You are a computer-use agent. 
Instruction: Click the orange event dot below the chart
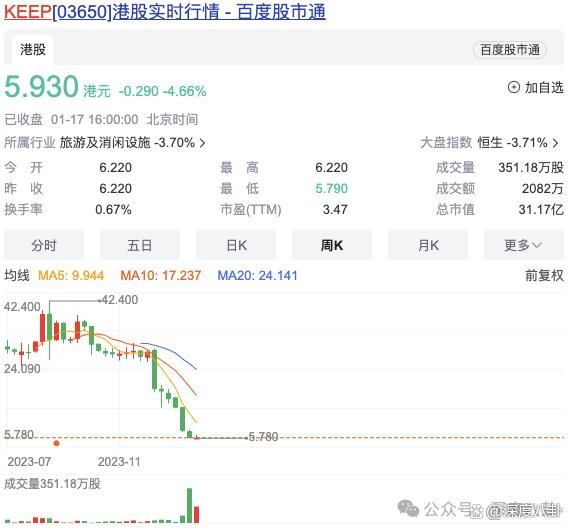[x=56, y=443]
